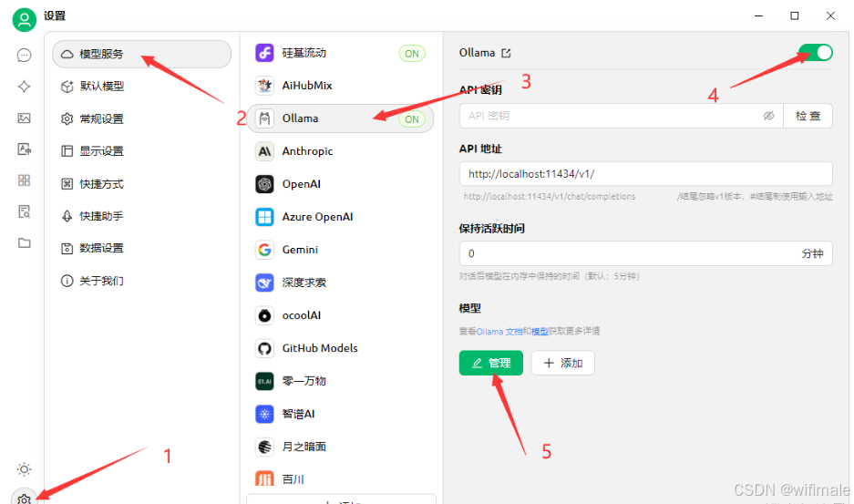
Task: Select the 月之暗面 provider icon
Action: tap(264, 447)
